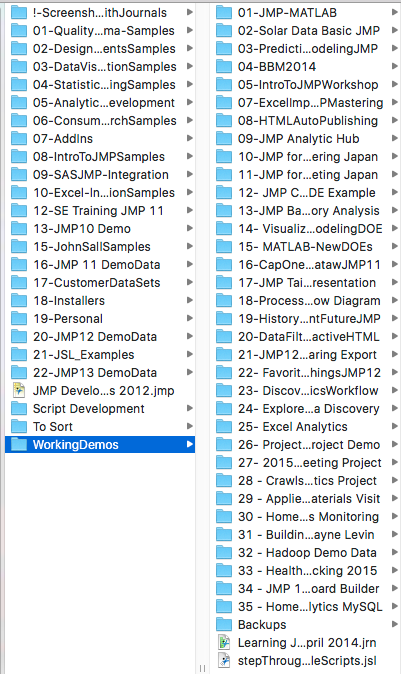Select 22- Favorit...hingsJMP12 folder name
Screen dimensions: 401x674
309,372
